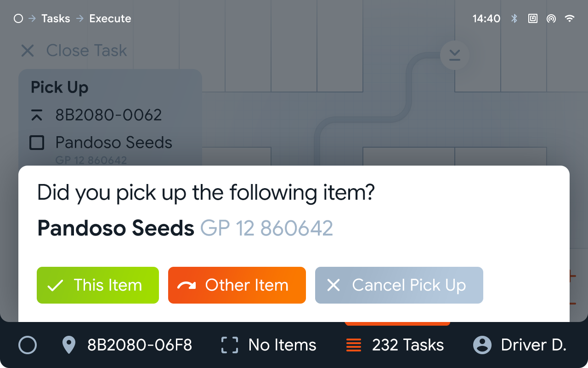The height and width of the screenshot is (368, 588).
Task: Open the 232 Tasks list
Action: (x=395, y=345)
